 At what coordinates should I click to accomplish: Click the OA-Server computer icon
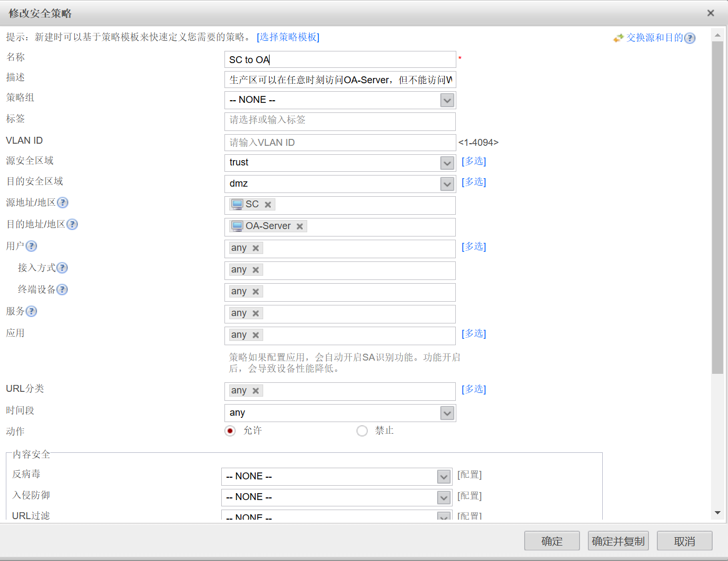click(237, 226)
